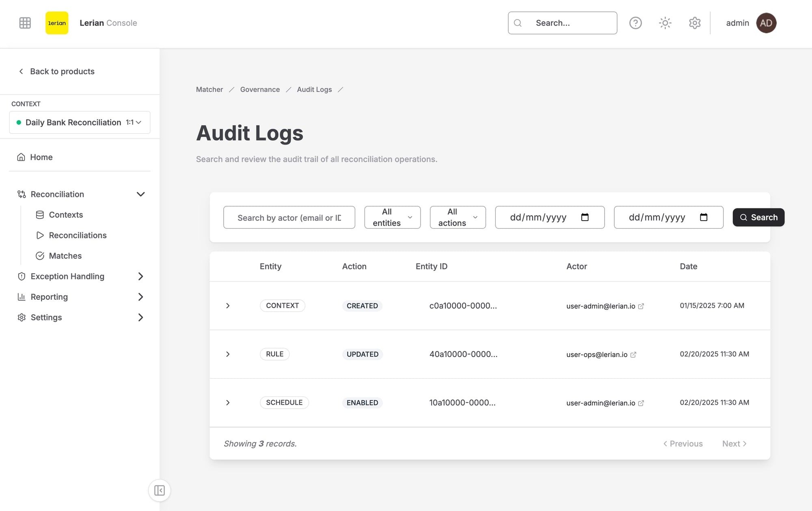Open the All entities dropdown

(x=393, y=217)
